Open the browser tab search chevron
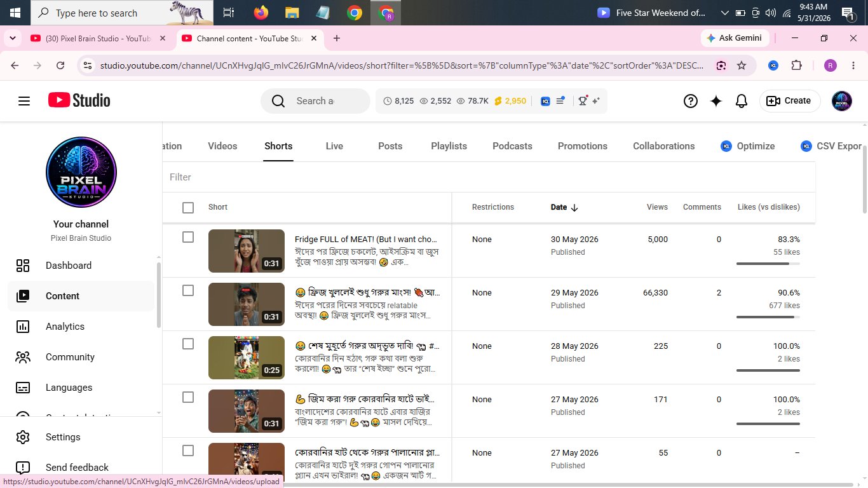Image resolution: width=868 pixels, height=488 pixels. (x=12, y=38)
